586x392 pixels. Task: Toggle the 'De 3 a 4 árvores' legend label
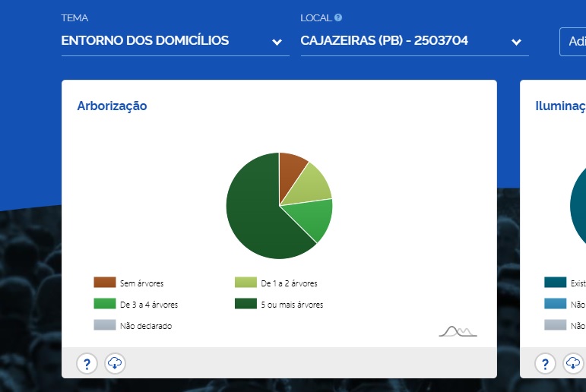coord(149,305)
